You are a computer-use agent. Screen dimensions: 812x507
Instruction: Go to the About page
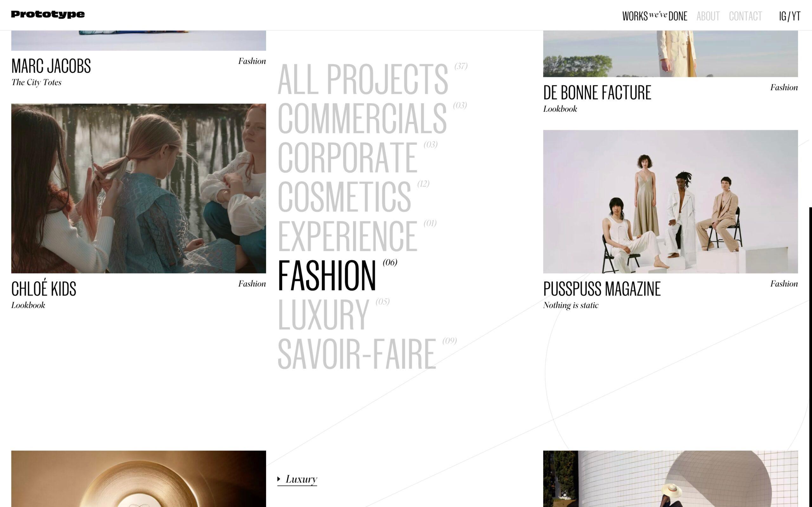(x=708, y=16)
